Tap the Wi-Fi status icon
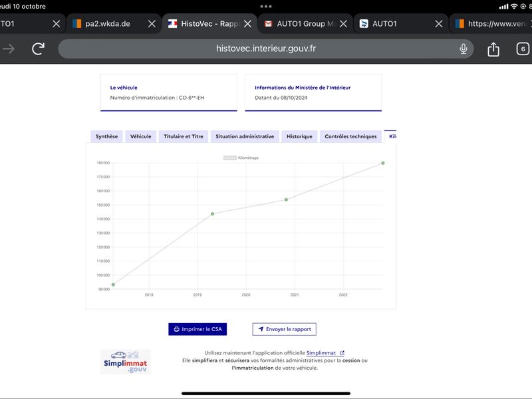 514,7
